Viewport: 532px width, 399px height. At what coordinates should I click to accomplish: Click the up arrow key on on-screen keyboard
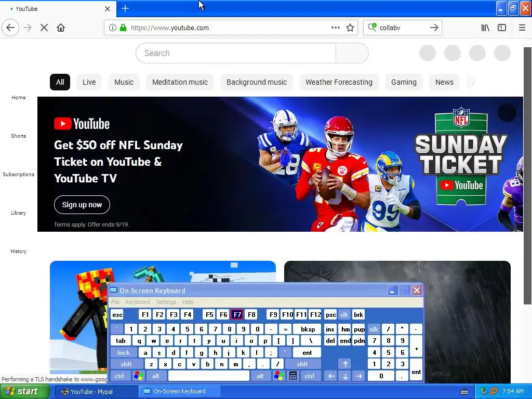(x=345, y=364)
